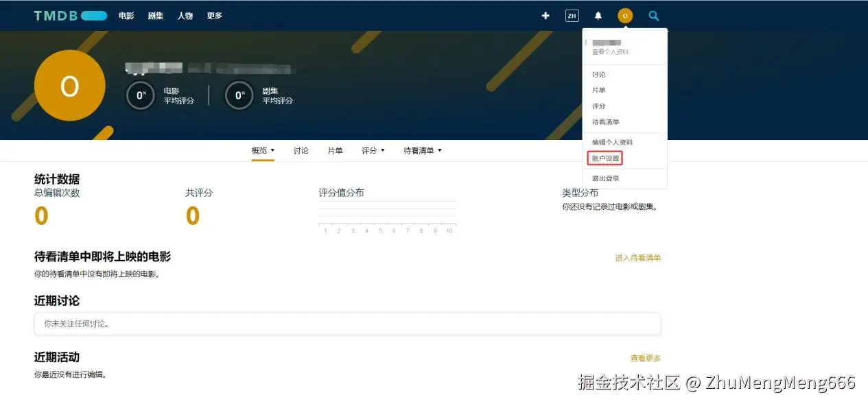Click the 评分值分布 chart
Viewport: 868px width, 406px height.
pos(387,218)
